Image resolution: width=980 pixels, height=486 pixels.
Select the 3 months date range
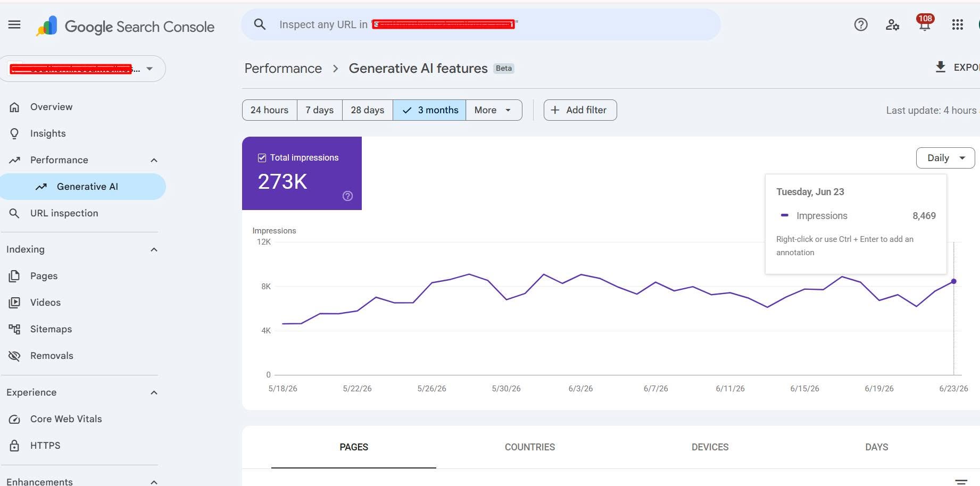click(429, 110)
